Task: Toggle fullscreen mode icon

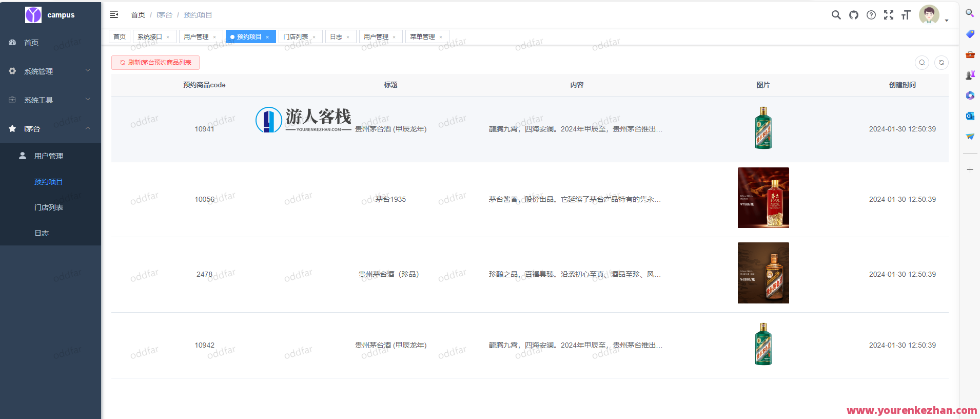Action: coord(889,15)
